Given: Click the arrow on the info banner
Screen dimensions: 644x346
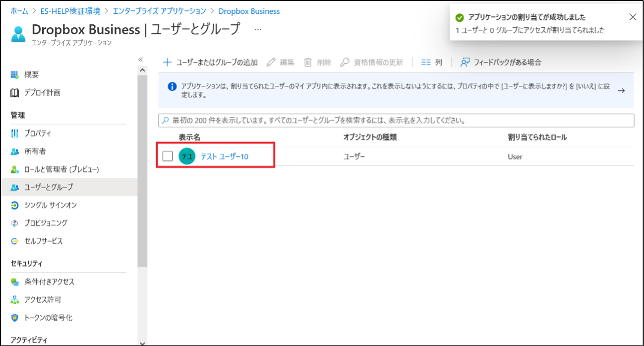Looking at the screenshot, I should pos(621,90).
